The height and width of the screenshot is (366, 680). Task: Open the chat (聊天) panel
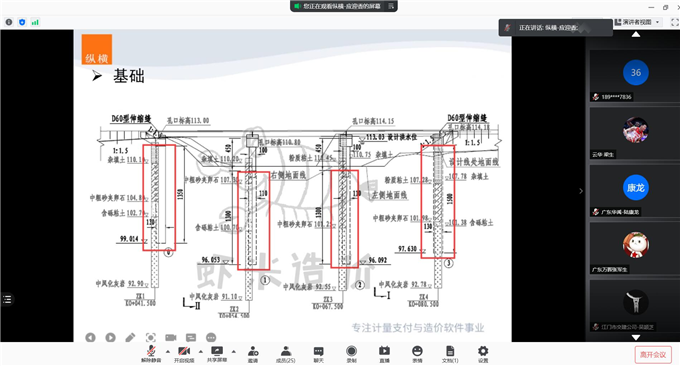[318, 354]
